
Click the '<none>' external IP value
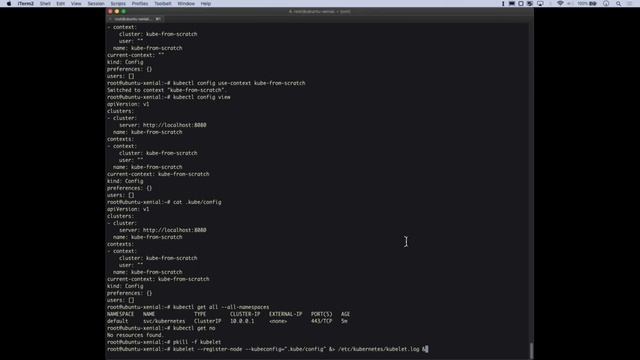(x=278, y=321)
